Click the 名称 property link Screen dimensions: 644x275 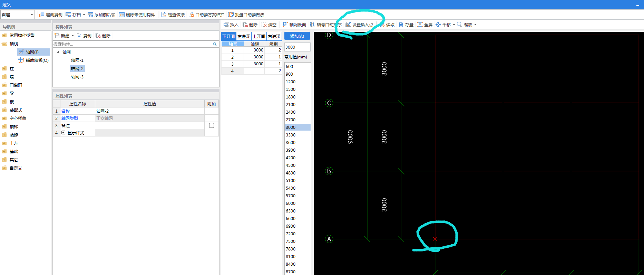point(66,111)
